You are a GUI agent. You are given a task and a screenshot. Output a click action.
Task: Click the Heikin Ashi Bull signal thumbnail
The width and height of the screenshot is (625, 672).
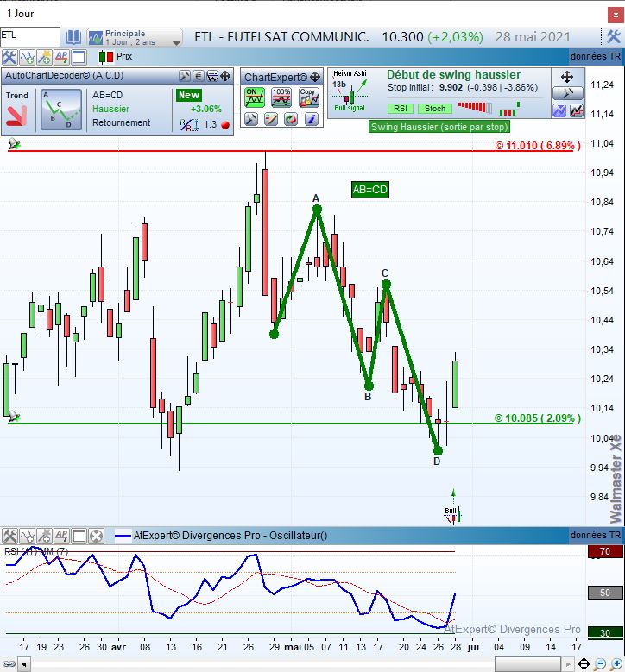point(350,91)
